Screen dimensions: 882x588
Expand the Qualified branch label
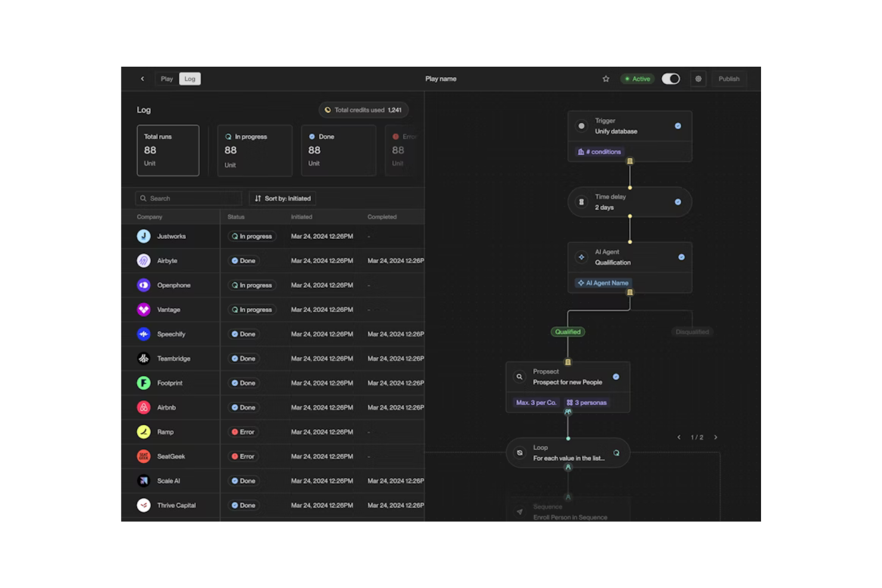567,332
